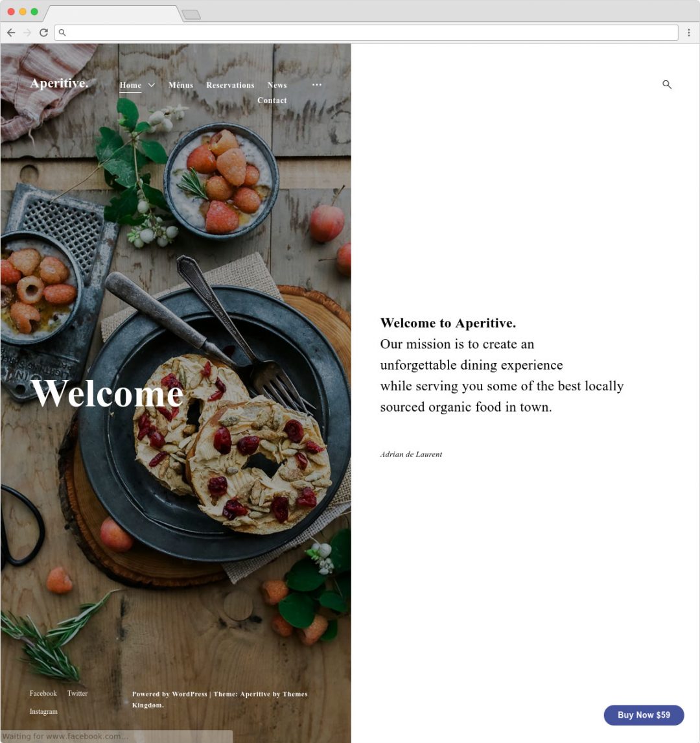Open the News navigation link

pyautogui.click(x=277, y=86)
